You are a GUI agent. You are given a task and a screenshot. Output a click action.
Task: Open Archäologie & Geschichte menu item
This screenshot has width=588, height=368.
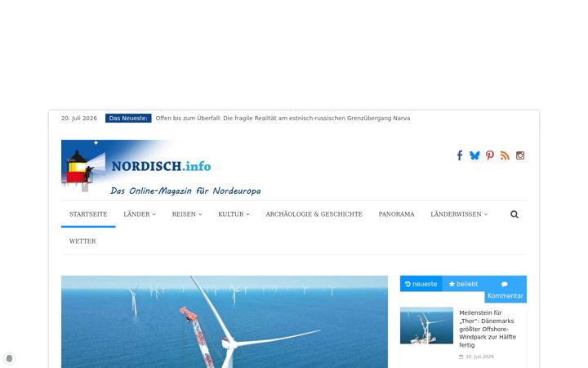tap(314, 214)
